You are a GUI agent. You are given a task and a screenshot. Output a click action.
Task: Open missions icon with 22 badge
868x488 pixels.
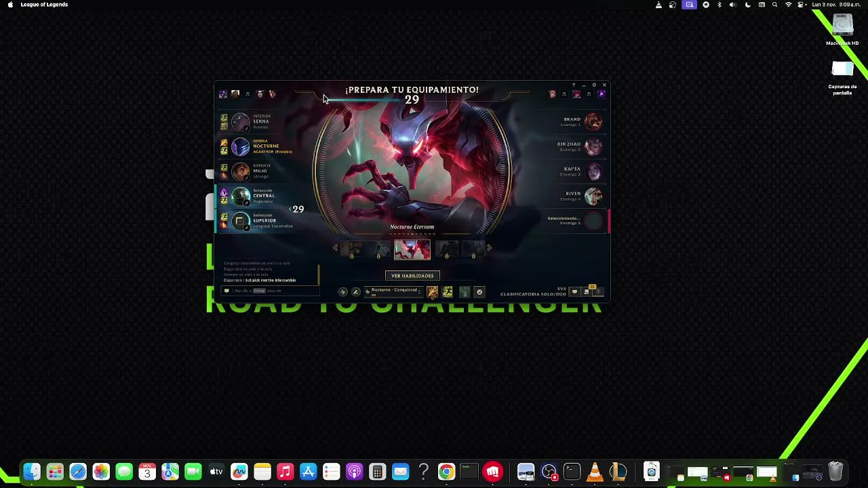tap(587, 291)
